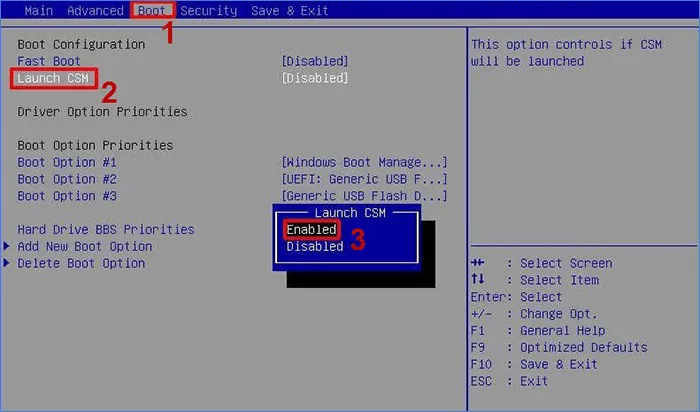Open the Main tab

coord(38,11)
